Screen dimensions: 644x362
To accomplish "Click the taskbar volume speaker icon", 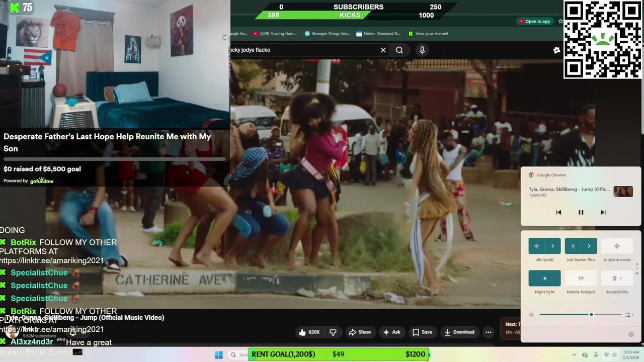I will (x=614, y=355).
